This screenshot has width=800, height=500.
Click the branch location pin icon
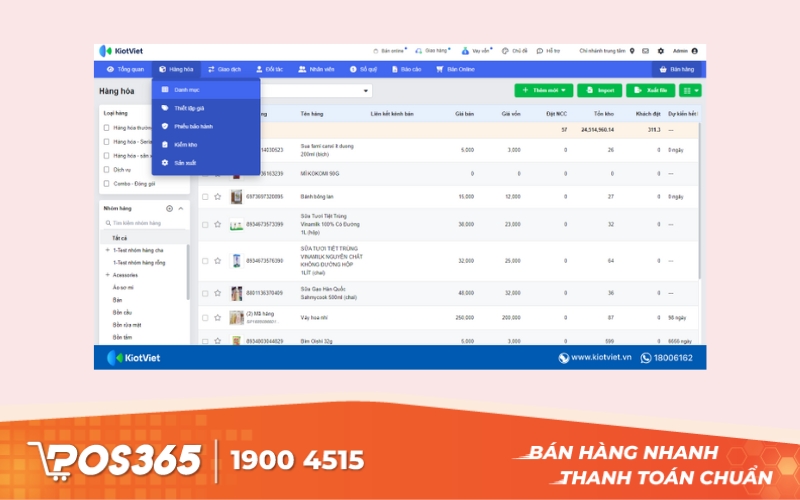coord(632,51)
